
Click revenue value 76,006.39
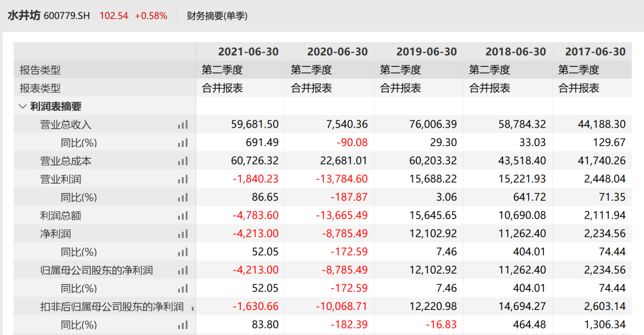click(433, 125)
